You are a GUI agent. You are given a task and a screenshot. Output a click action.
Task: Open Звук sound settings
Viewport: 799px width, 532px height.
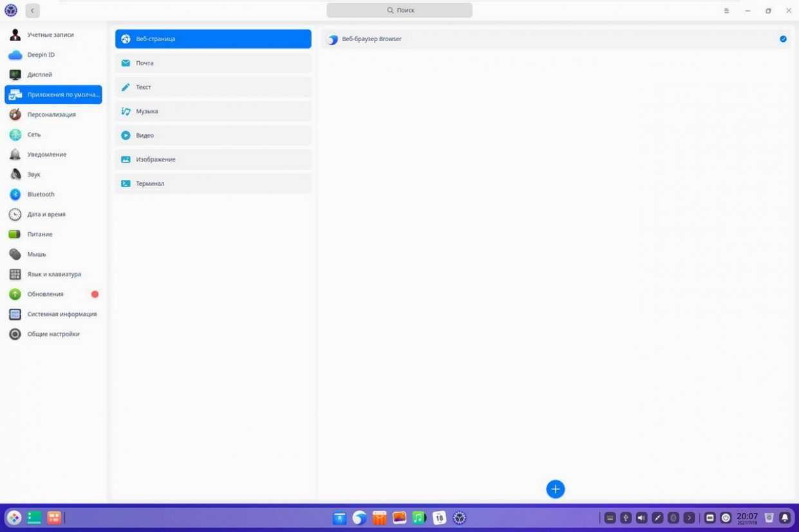pos(53,174)
